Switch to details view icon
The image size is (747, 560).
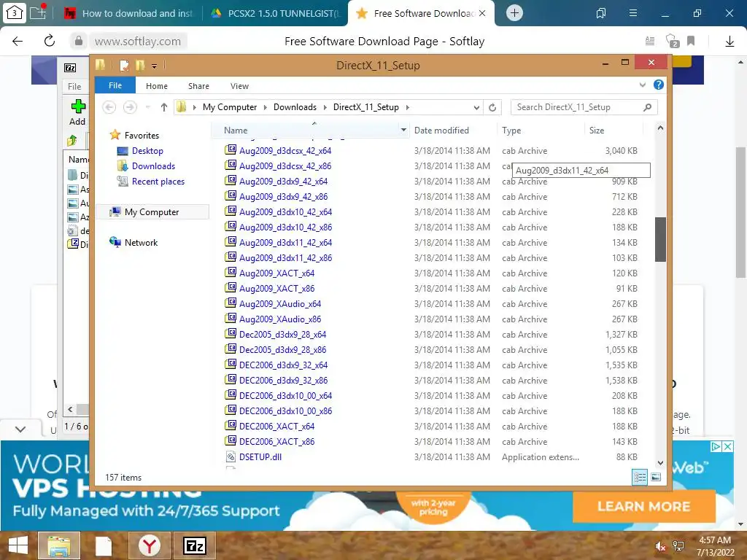click(640, 477)
